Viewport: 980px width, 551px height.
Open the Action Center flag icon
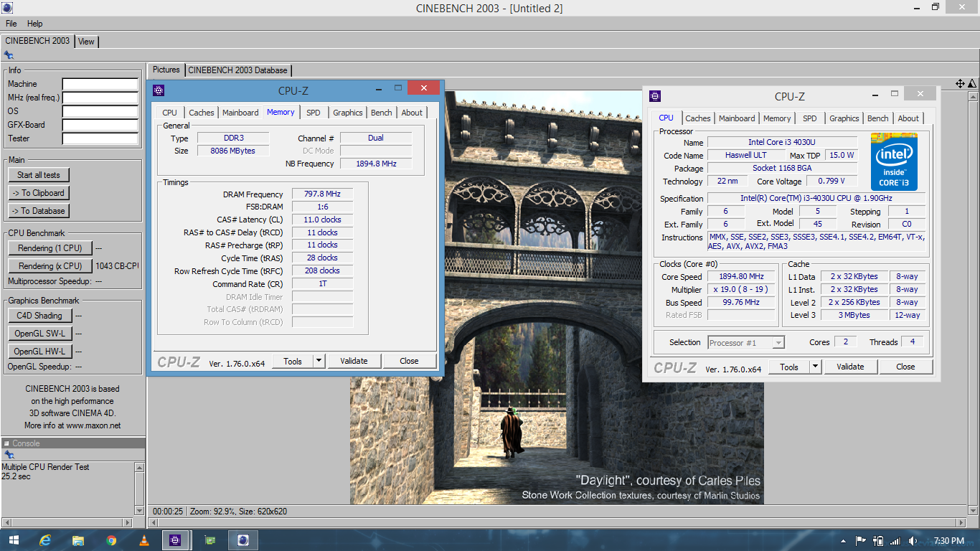coord(861,541)
